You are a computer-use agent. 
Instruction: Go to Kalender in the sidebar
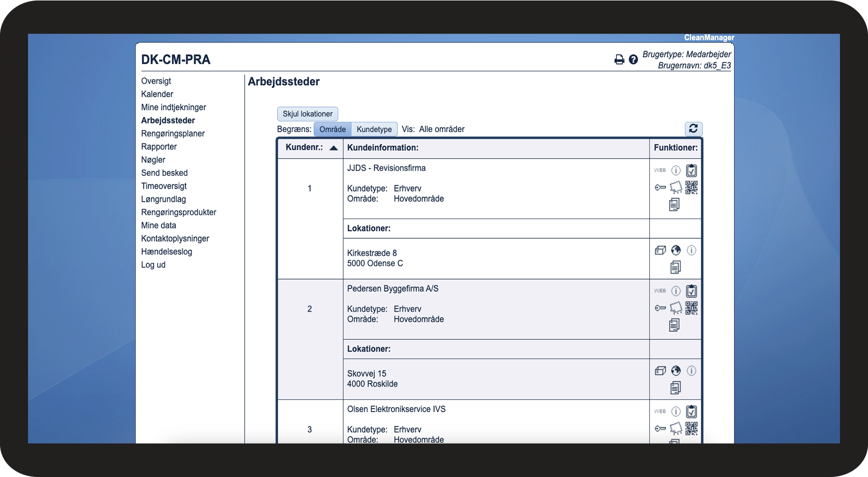click(157, 94)
